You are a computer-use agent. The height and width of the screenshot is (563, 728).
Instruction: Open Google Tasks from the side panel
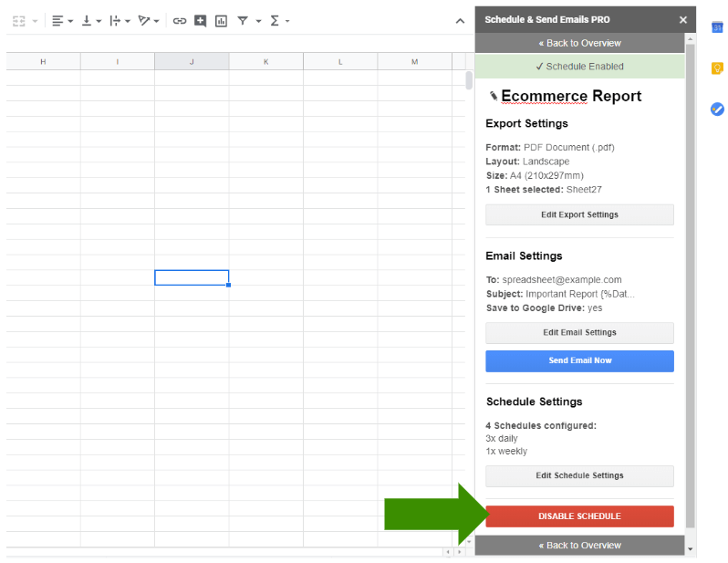(717, 109)
